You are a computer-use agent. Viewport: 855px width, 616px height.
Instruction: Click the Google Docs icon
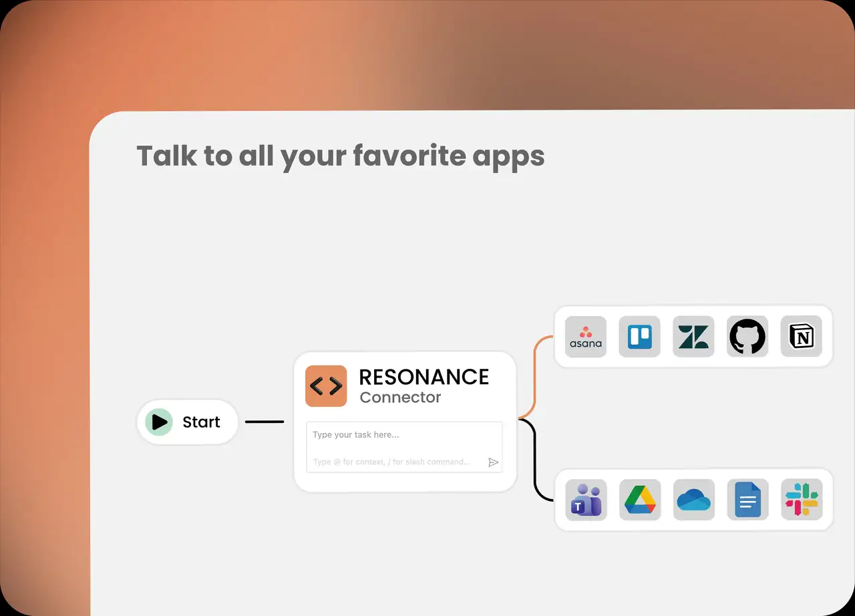[x=747, y=500]
